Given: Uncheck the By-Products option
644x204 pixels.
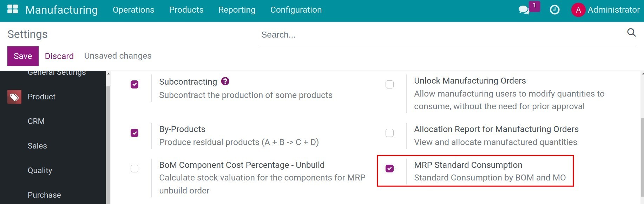Looking at the screenshot, I should [134, 133].
